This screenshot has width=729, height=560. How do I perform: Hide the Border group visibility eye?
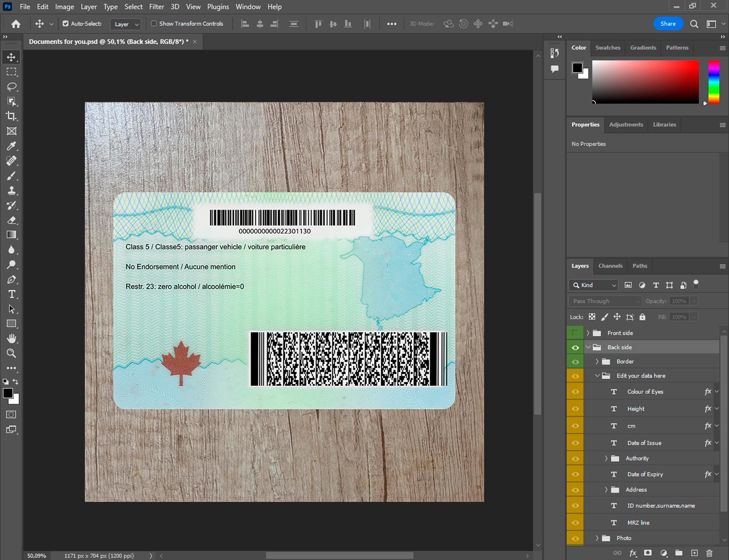(575, 362)
